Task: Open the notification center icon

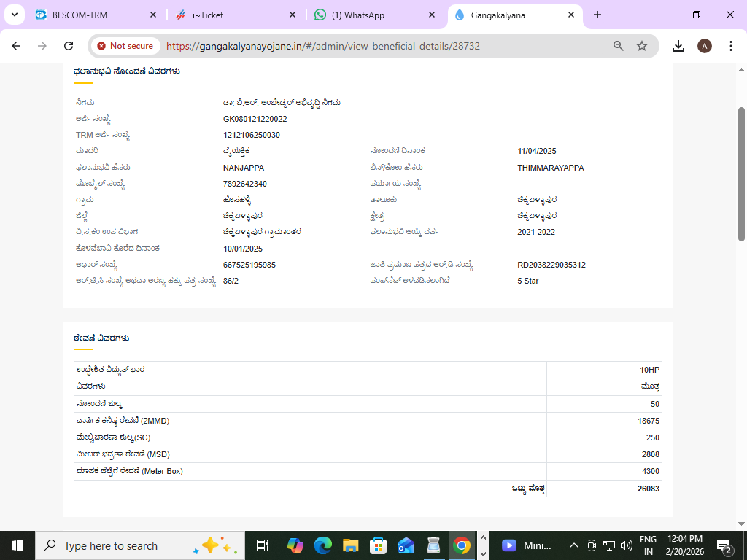Action: 724,545
